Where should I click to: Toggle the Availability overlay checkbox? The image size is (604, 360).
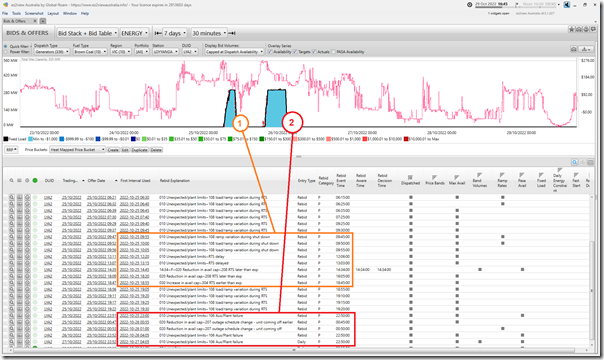point(270,52)
